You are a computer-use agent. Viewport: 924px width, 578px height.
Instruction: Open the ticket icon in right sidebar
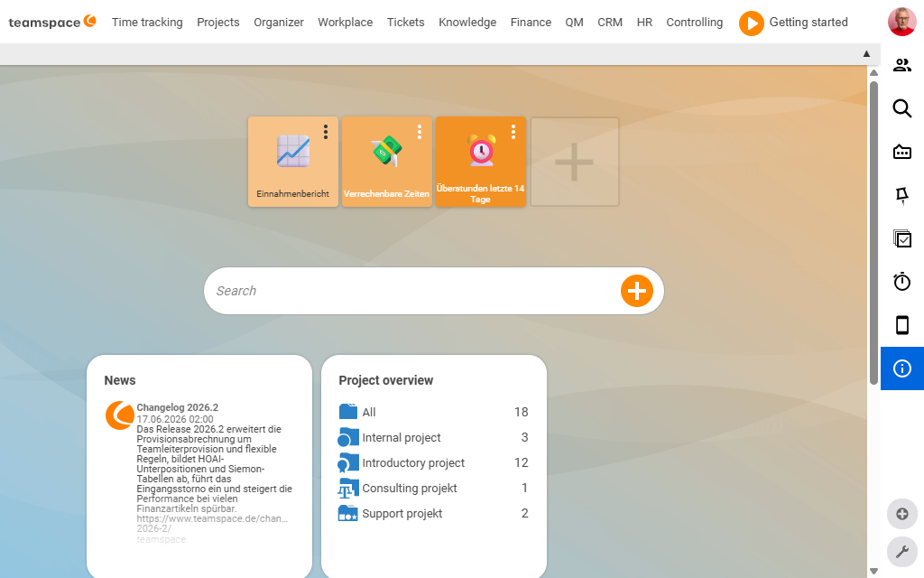[901, 152]
